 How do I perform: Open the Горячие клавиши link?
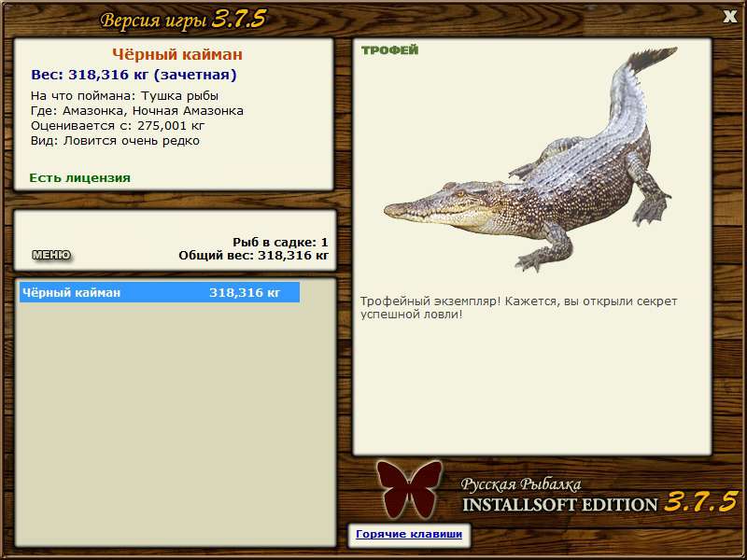pyautogui.click(x=409, y=534)
